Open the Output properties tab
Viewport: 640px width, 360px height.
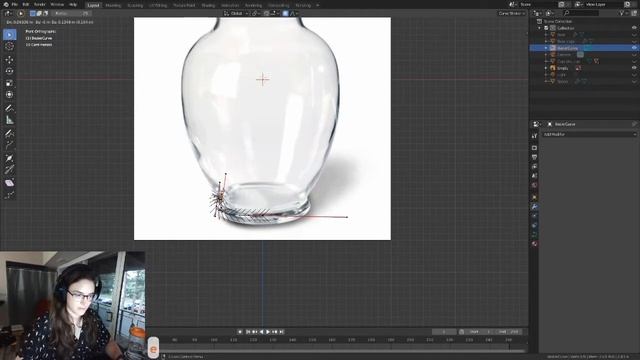534,157
